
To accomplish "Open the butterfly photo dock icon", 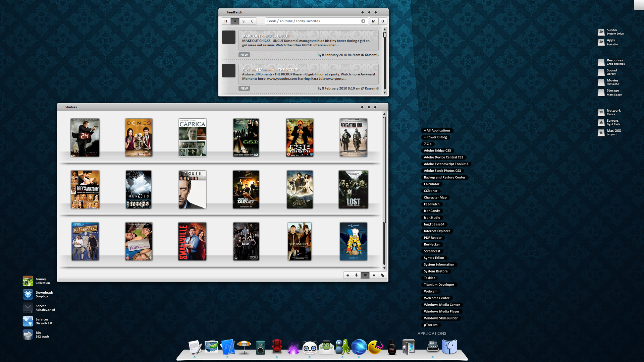I will click(x=211, y=347).
